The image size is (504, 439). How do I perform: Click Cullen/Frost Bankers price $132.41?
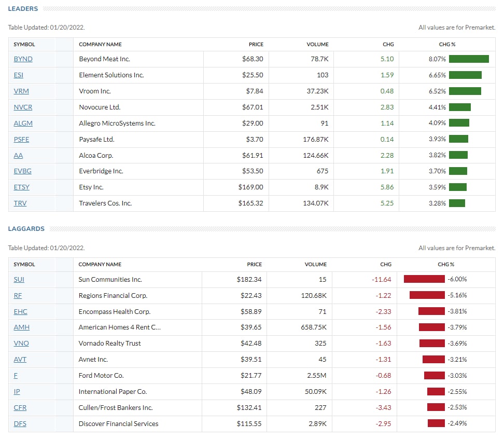249,408
